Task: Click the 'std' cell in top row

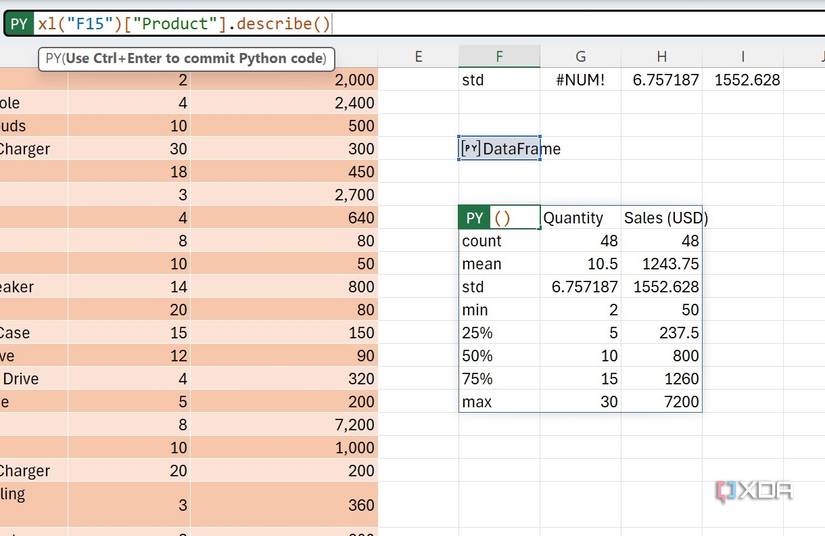Action: [x=499, y=80]
